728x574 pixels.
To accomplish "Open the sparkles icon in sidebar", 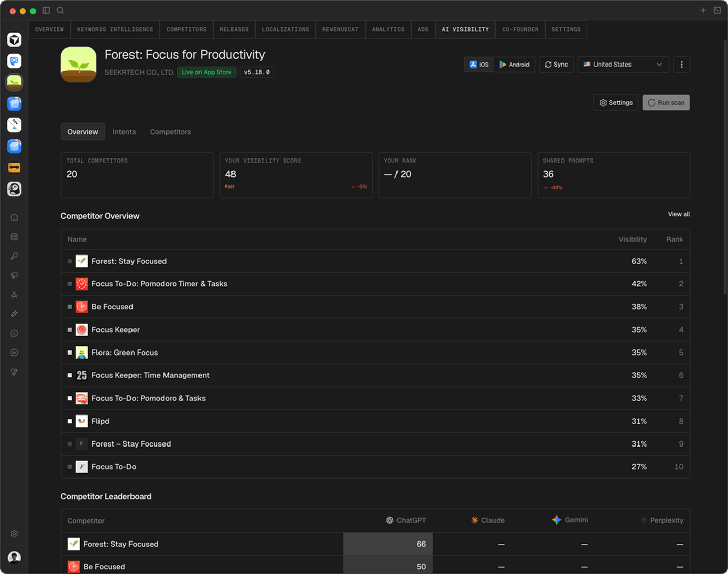I will coord(14,314).
